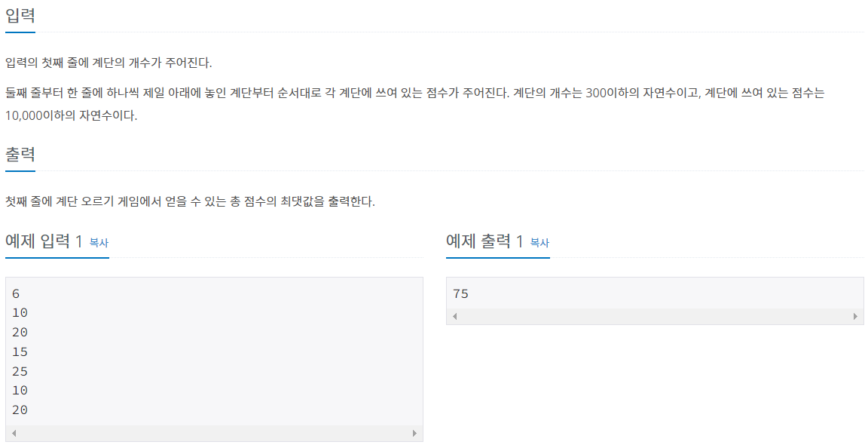Click right scroll arrow in sample output box
Image resolution: width=868 pixels, height=448 pixels.
[855, 316]
